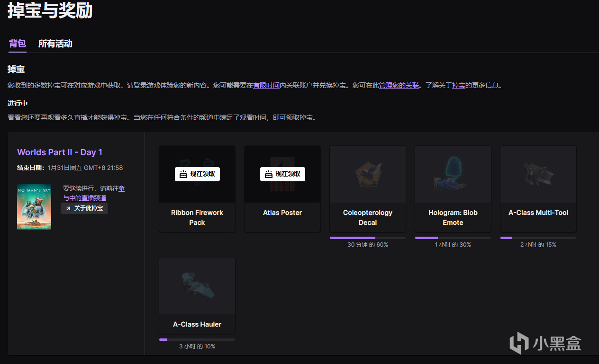This screenshot has height=364, width=599.
Task: Click the gift icon on Ribbon Firework claim button
Action: (x=183, y=174)
